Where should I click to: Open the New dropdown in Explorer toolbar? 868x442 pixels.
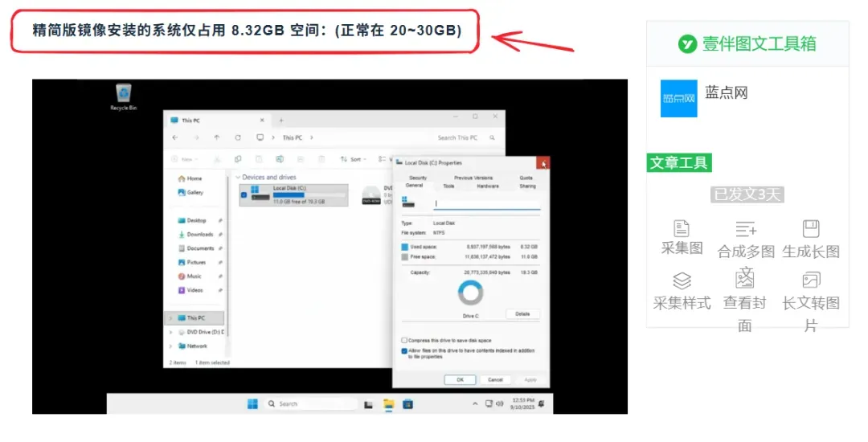185,159
